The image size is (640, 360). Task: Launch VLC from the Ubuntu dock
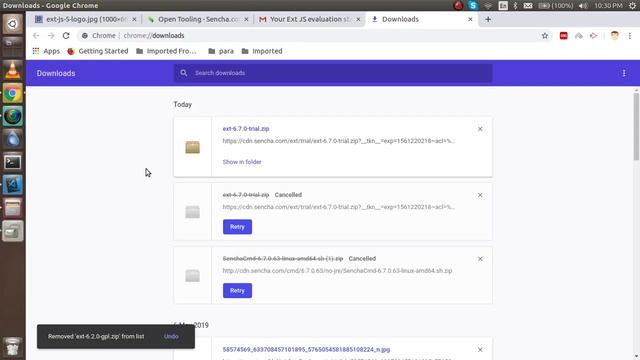(x=13, y=70)
